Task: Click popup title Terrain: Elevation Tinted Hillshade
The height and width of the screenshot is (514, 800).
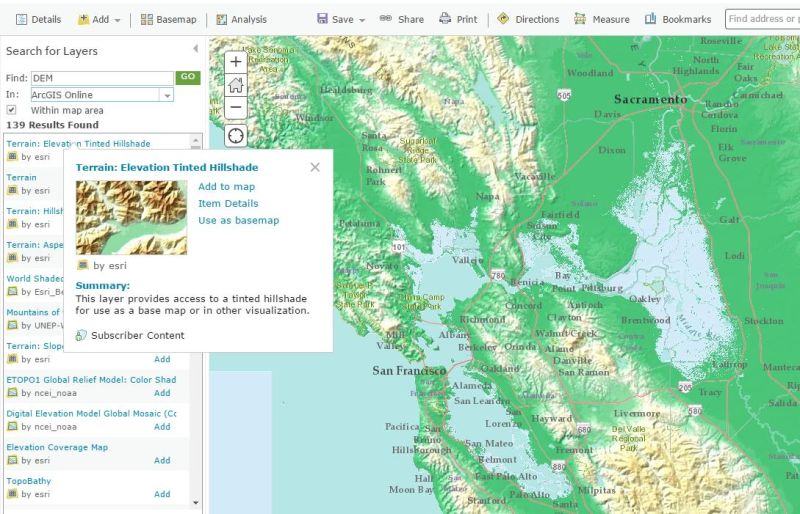Action: point(167,167)
